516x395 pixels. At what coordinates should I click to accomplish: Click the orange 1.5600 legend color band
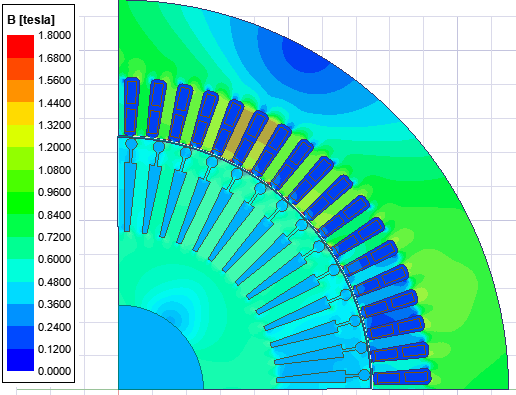[x=20, y=91]
